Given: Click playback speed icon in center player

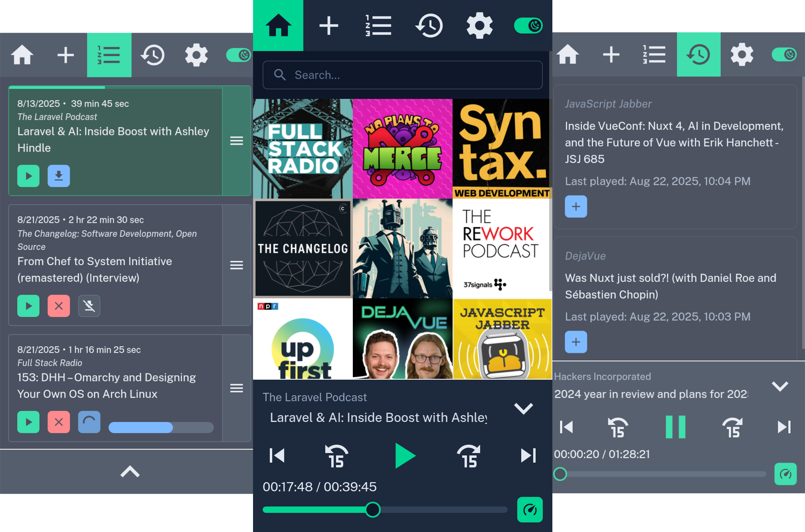Looking at the screenshot, I should pos(530,510).
